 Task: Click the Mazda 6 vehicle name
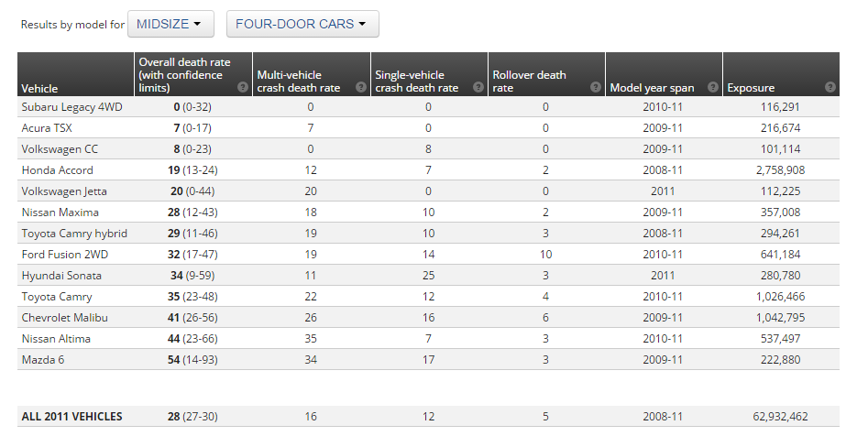[44, 360]
